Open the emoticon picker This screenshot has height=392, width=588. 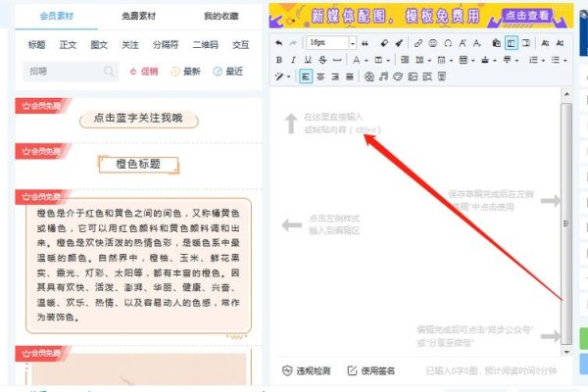(x=433, y=43)
